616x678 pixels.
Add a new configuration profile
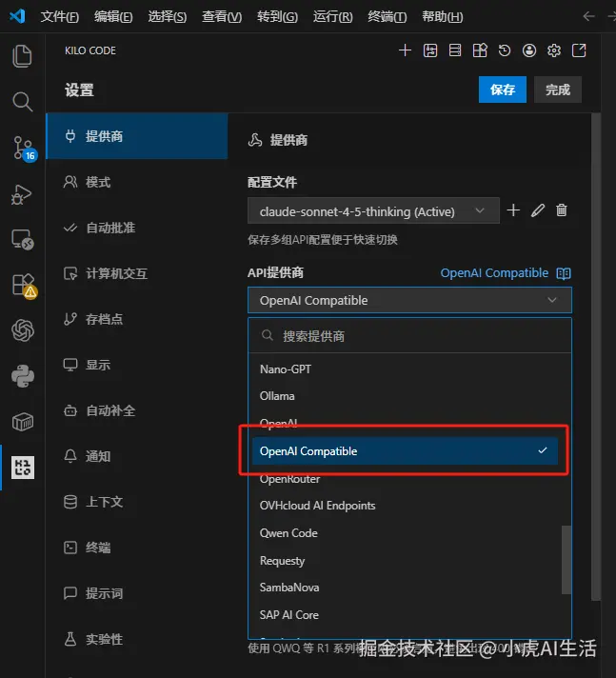pos(513,210)
